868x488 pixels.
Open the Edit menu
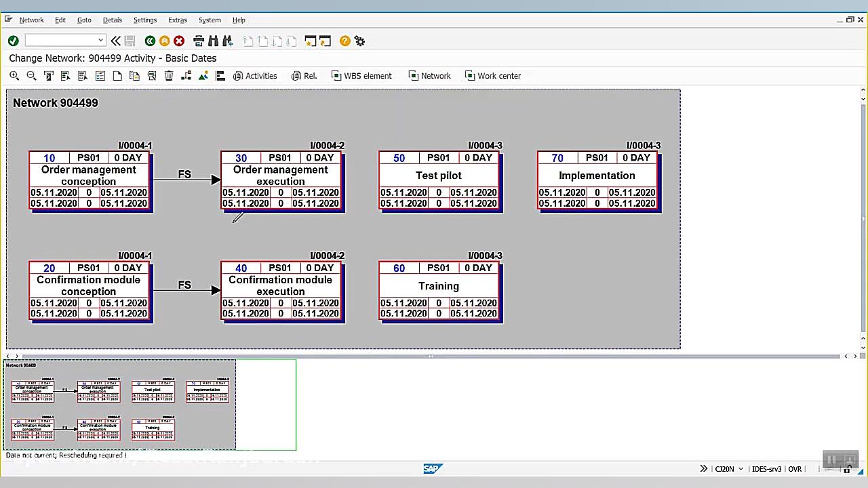pos(60,20)
